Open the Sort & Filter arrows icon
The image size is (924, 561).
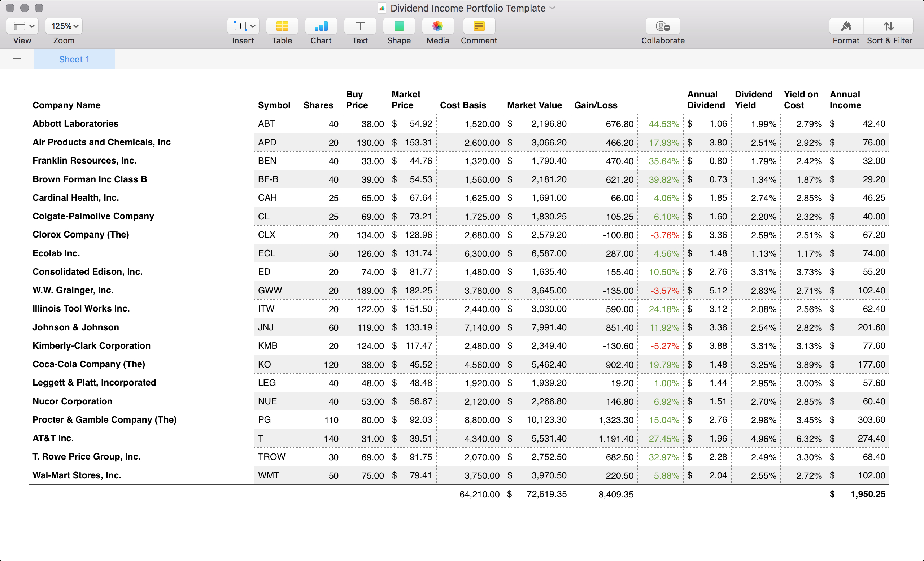pyautogui.click(x=889, y=26)
